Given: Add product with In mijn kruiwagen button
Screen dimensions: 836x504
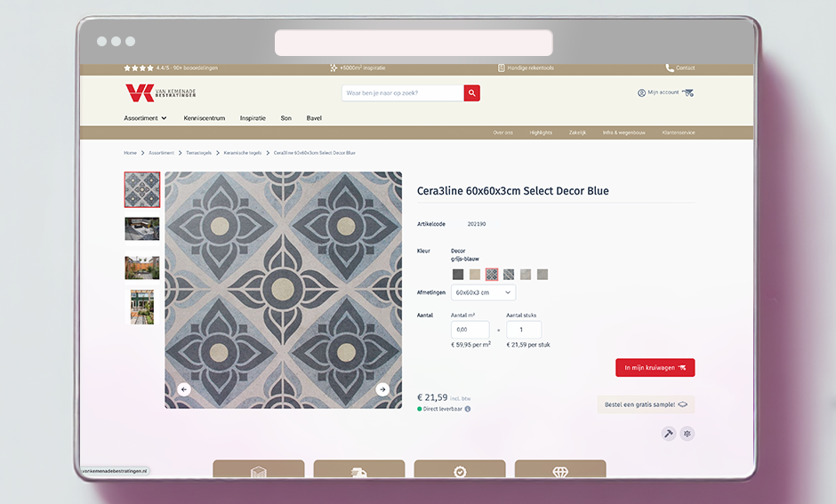Looking at the screenshot, I should [x=655, y=367].
